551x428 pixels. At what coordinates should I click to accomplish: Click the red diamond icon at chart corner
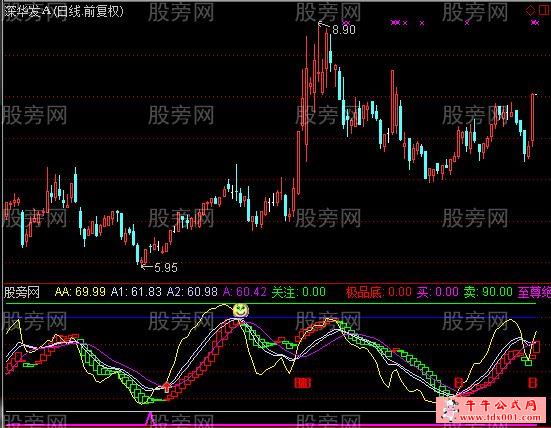tap(530, 10)
